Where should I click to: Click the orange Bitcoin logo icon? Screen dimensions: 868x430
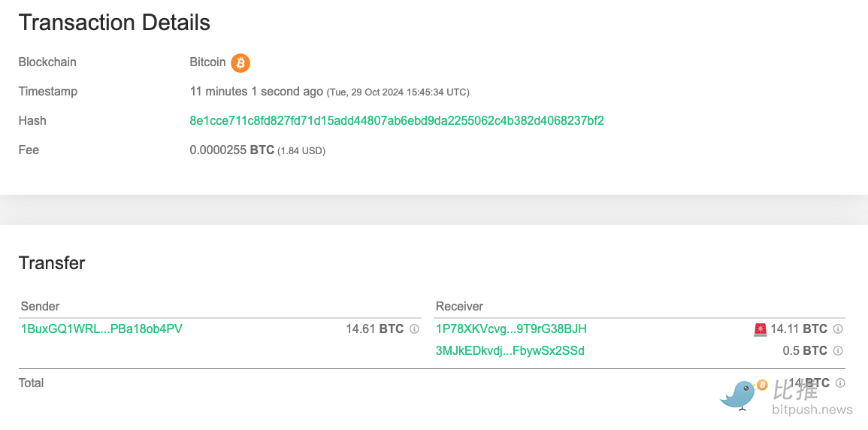coord(240,62)
